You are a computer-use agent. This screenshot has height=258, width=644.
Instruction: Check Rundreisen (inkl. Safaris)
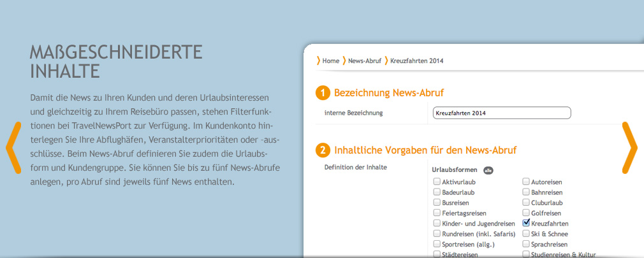(437, 234)
